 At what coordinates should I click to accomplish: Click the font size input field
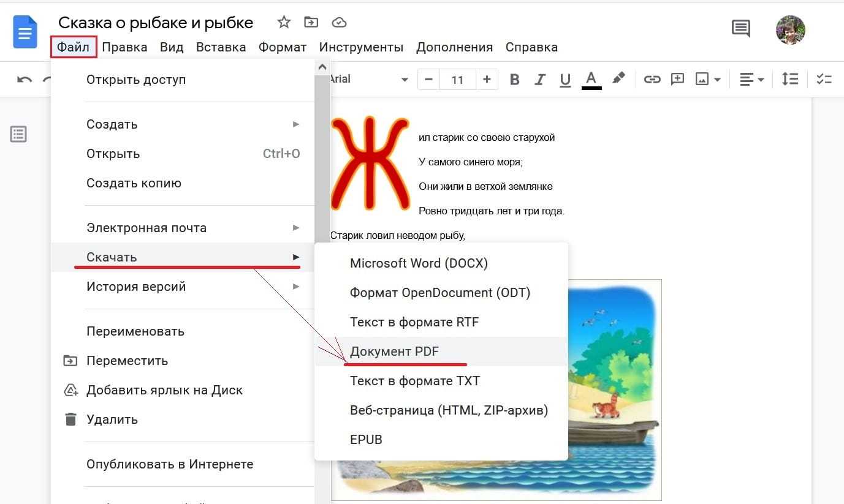[x=457, y=79]
